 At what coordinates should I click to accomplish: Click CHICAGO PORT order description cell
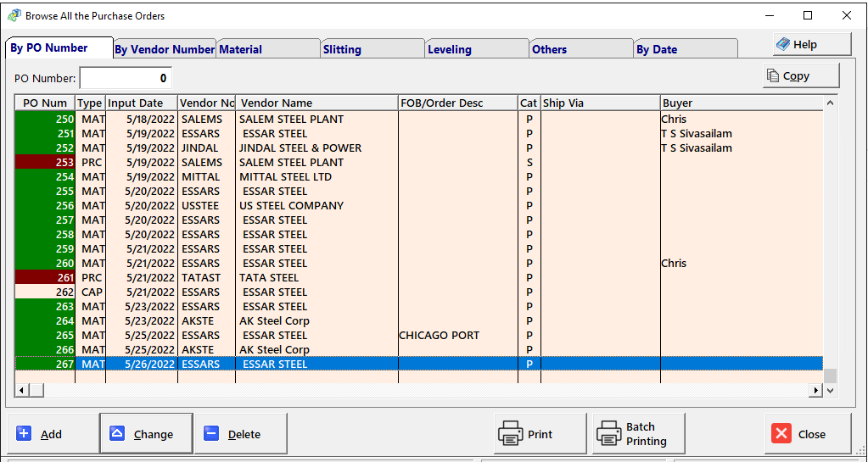coord(458,335)
